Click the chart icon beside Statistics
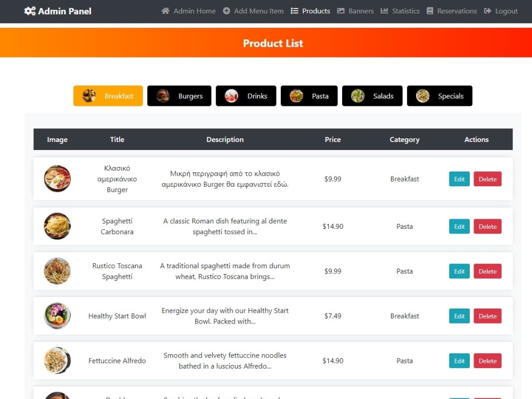 coord(384,11)
